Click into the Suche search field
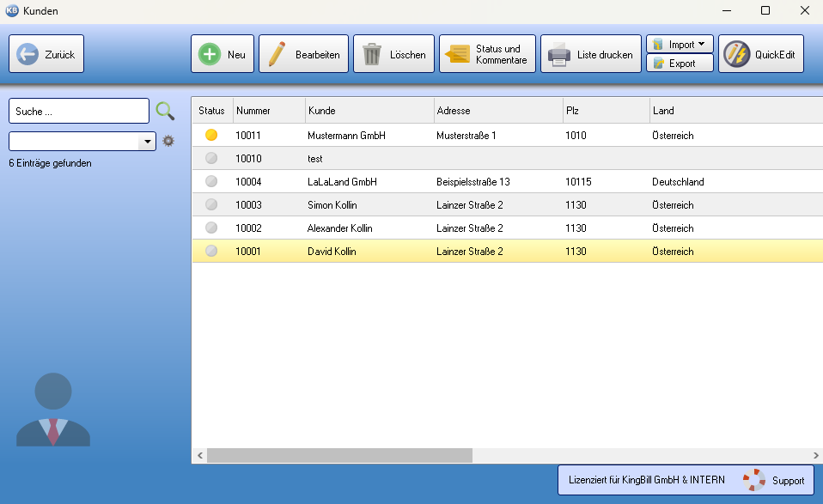Viewport: 823px width, 504px height. click(x=78, y=111)
